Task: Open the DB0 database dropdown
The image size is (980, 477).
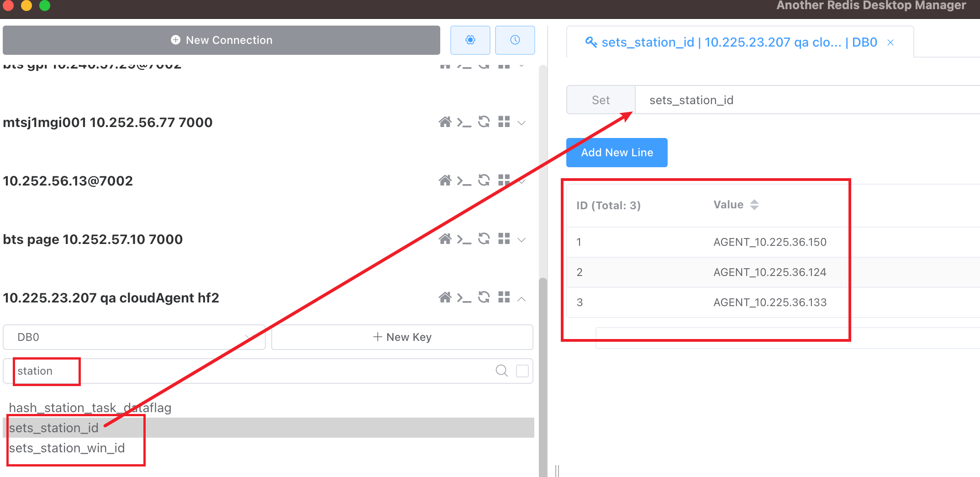Action: pyautogui.click(x=134, y=337)
